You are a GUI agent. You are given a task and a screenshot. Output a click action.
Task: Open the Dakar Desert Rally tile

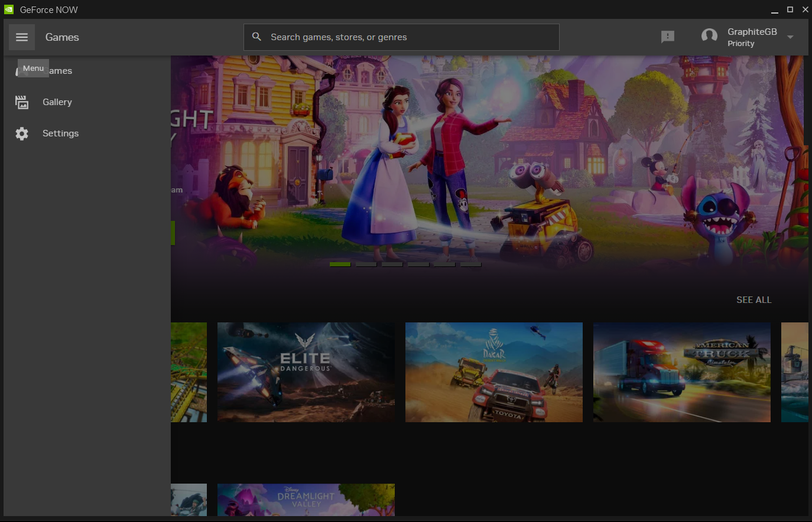click(x=494, y=372)
